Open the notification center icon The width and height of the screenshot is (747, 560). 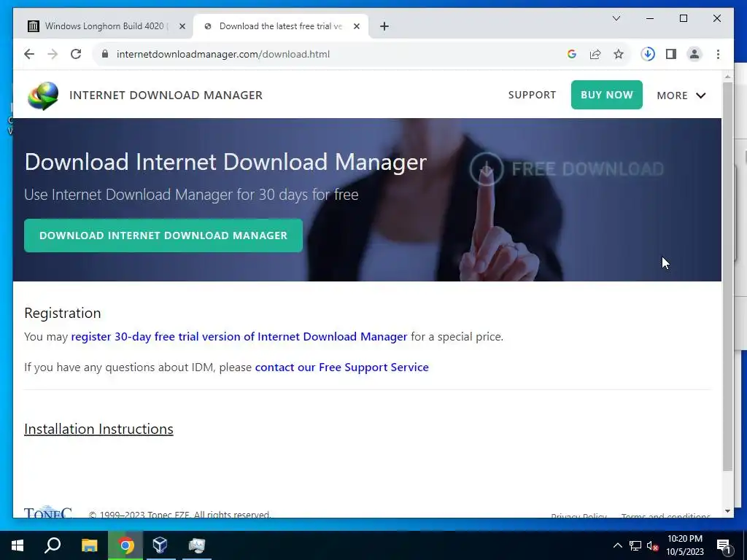(724, 546)
